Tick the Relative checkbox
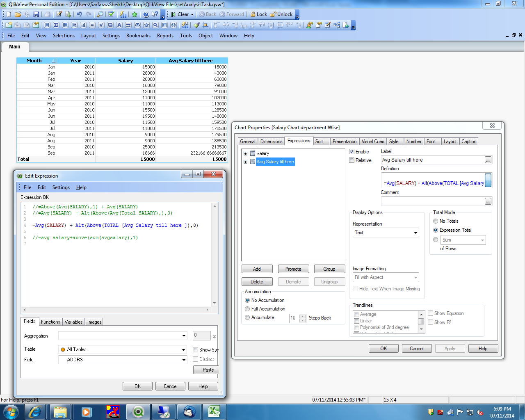Viewport: 525px width, 420px height. coord(352,160)
